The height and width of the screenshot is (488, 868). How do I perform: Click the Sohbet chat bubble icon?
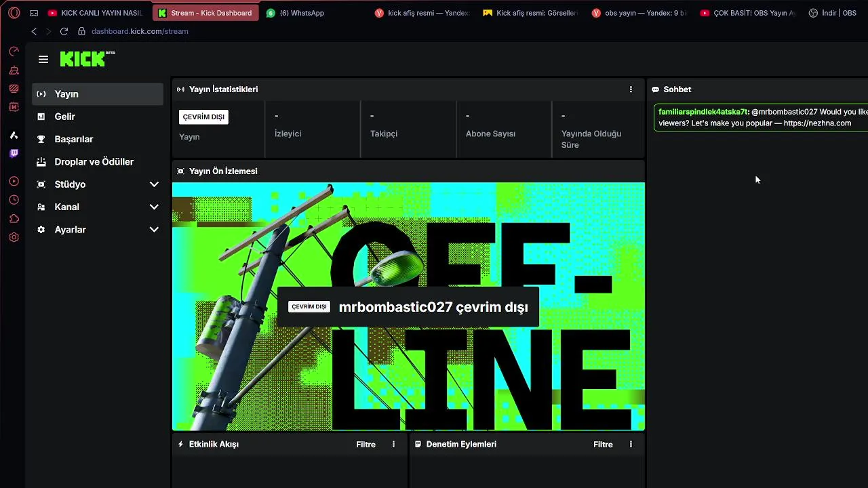click(x=655, y=89)
